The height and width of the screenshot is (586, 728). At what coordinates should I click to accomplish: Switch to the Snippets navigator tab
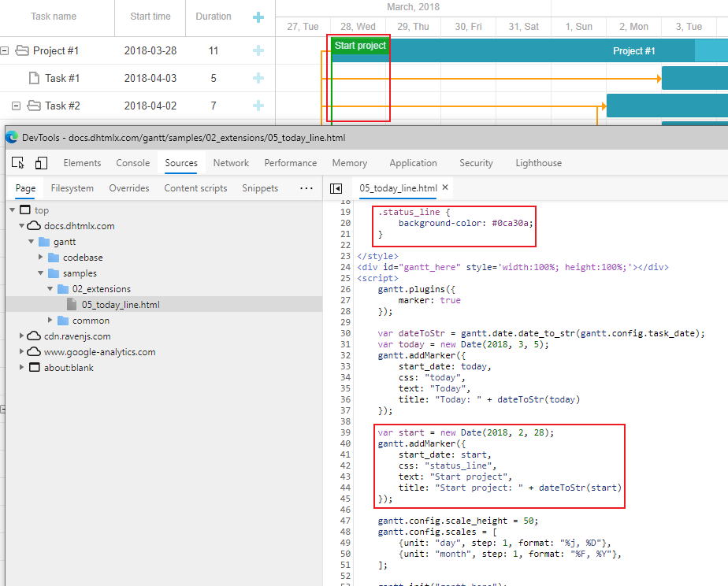pos(260,188)
